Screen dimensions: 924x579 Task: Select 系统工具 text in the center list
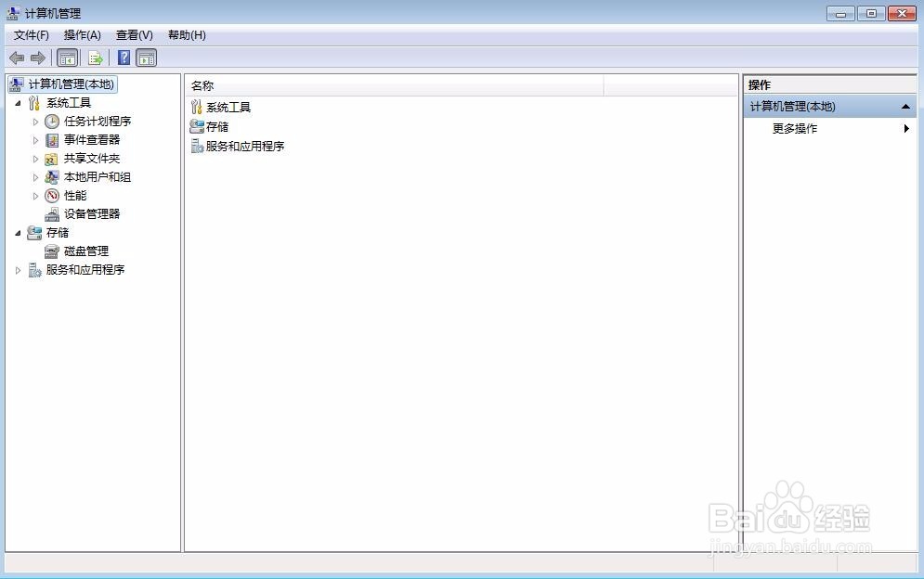(228, 108)
